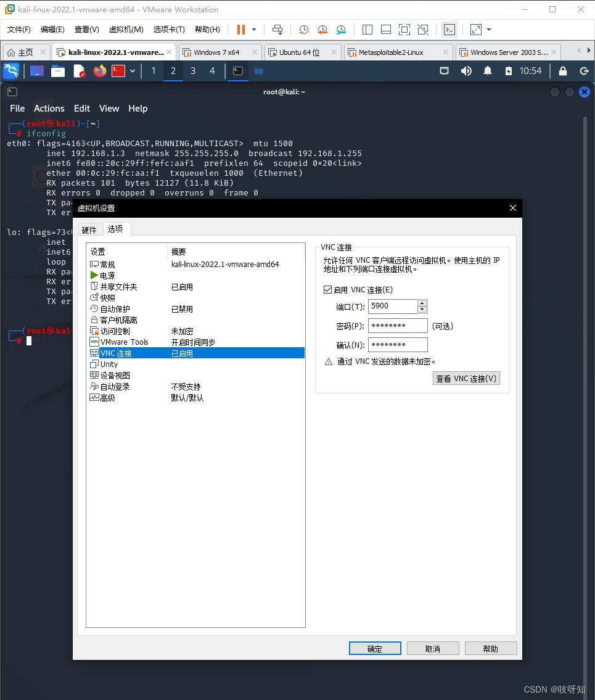
Task: Click the 确认(N) confirm password field
Action: (x=398, y=345)
